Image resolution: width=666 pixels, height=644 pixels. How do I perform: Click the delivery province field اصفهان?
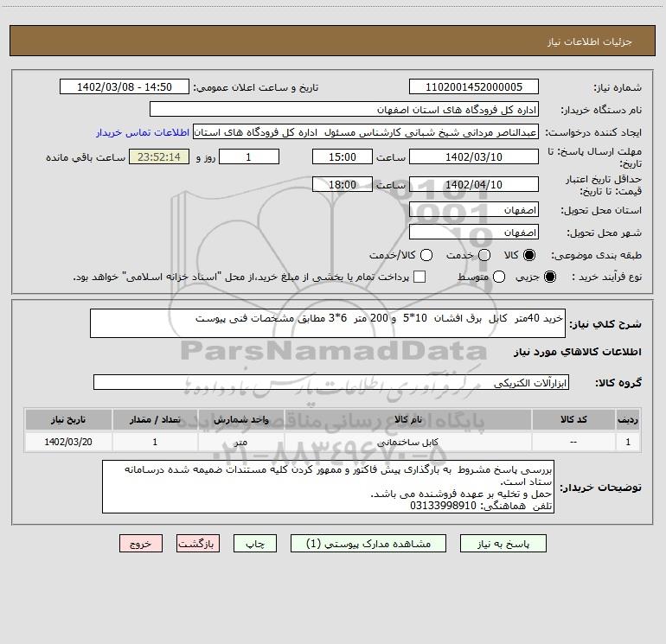tap(474, 210)
